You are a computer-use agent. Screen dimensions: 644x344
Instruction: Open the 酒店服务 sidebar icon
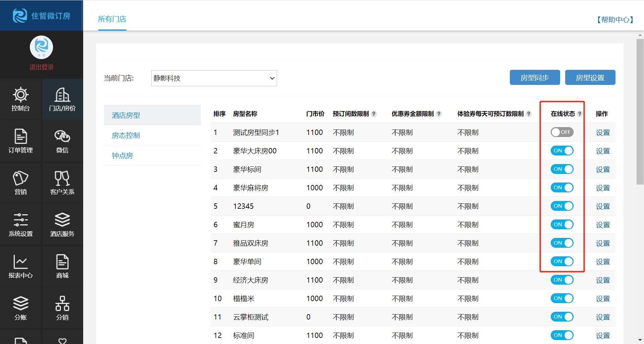pyautogui.click(x=62, y=225)
